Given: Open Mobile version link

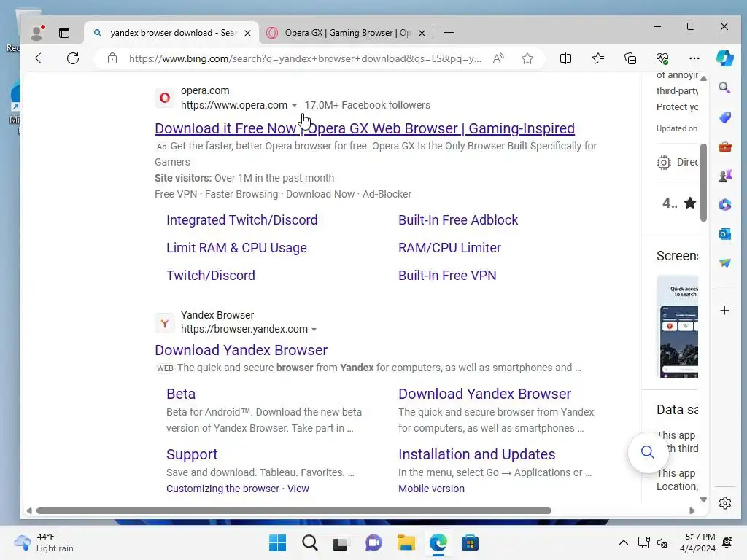Looking at the screenshot, I should click(431, 489).
